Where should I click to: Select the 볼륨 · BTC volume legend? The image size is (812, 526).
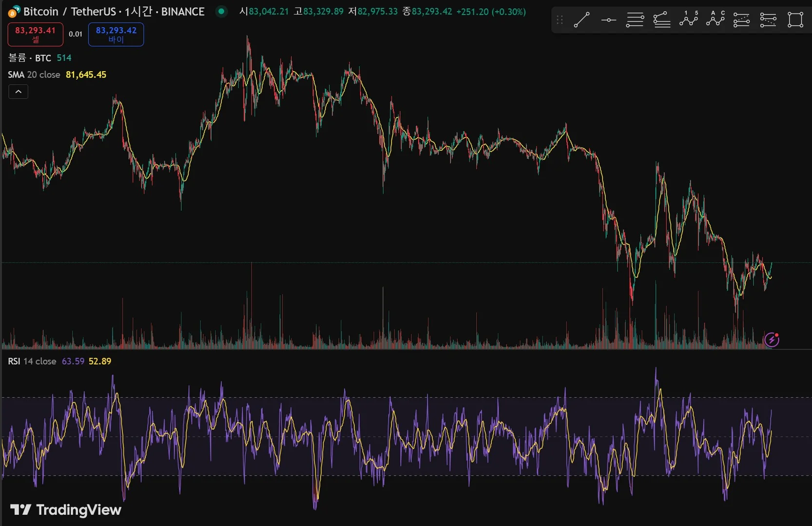click(x=30, y=58)
